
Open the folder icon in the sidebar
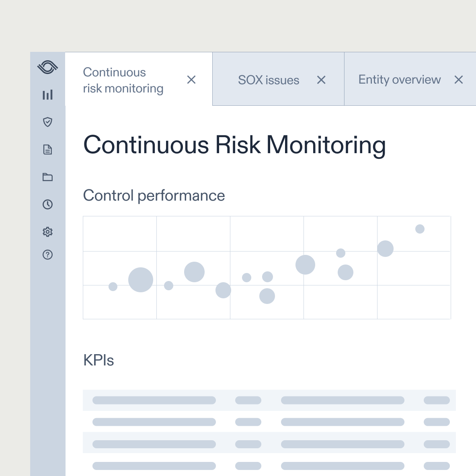[x=48, y=177]
